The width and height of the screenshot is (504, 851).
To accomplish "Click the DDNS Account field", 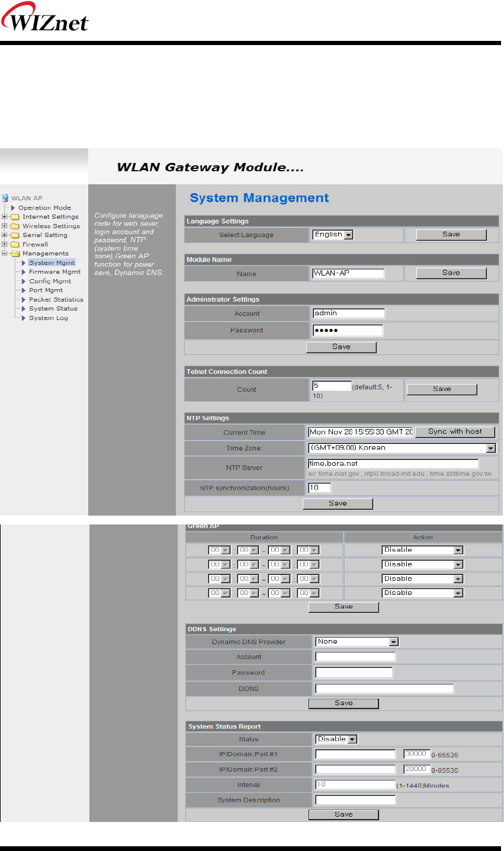I will point(355,657).
